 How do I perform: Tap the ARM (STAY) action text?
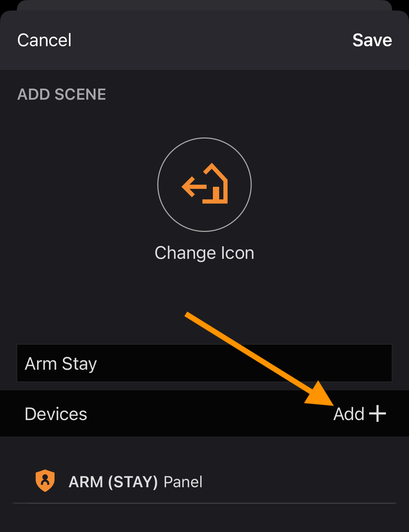pyautogui.click(x=113, y=482)
